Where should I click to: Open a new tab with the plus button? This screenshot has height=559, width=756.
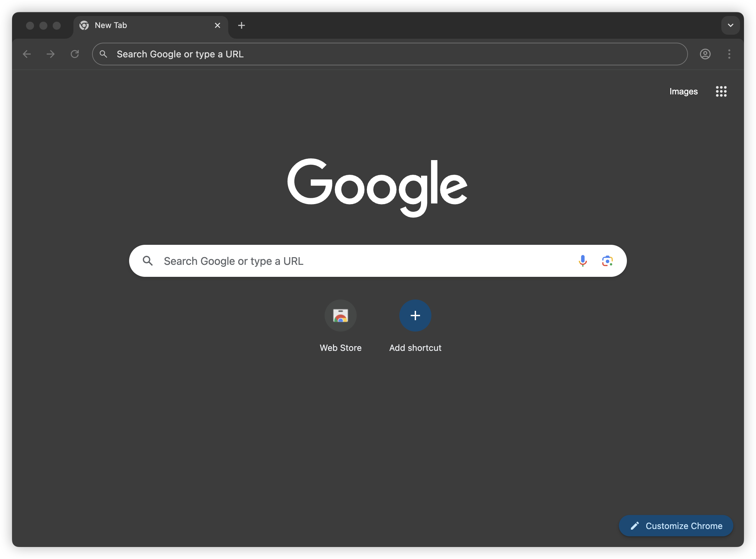tap(242, 25)
